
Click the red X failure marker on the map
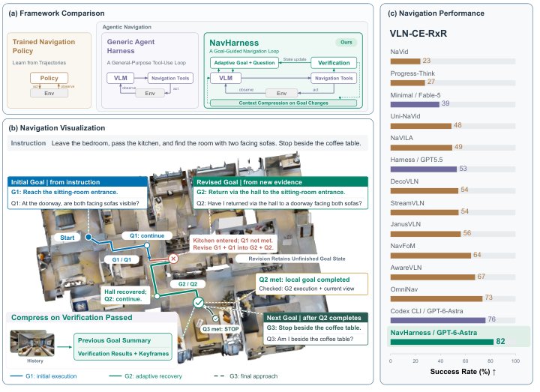click(173, 259)
